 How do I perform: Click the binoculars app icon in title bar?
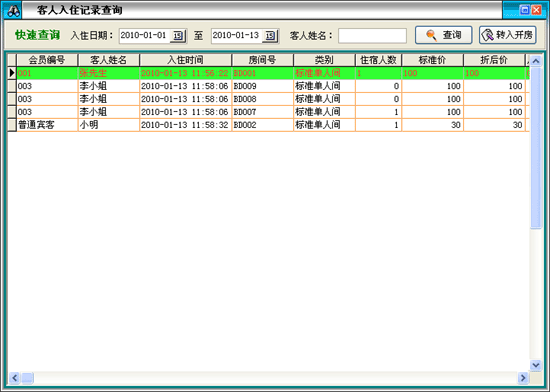13,11
